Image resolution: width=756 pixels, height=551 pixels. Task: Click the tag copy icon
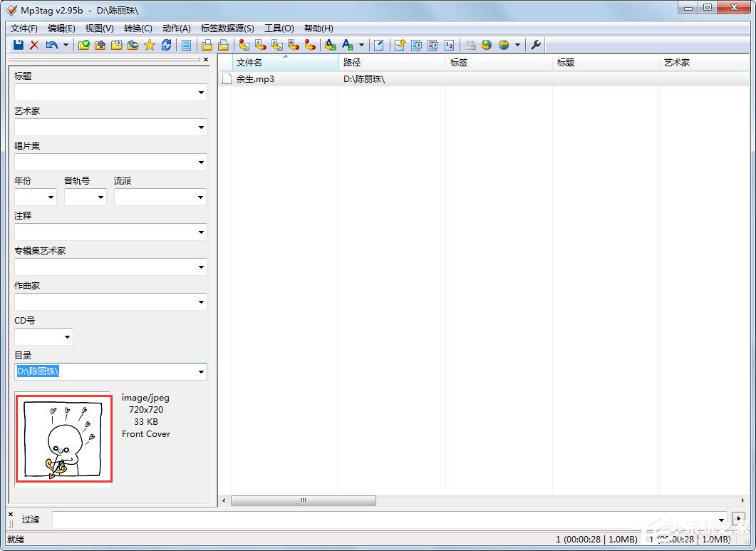(207, 45)
